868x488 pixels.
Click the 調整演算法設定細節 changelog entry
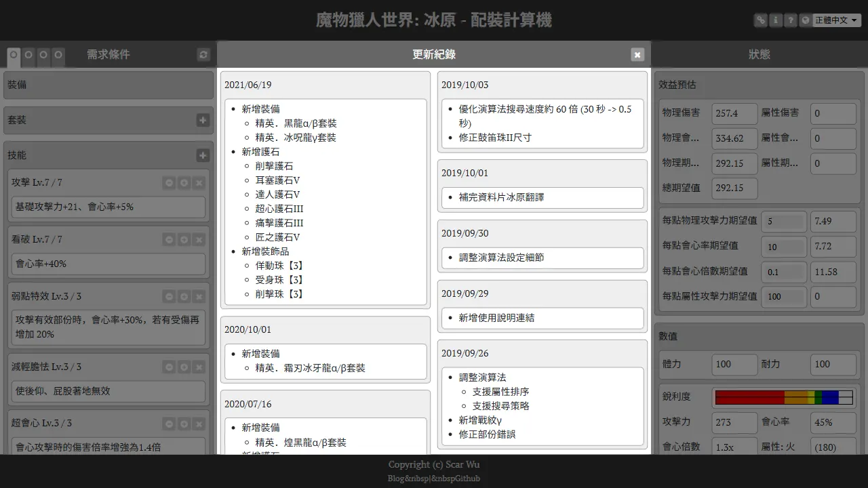click(x=501, y=258)
